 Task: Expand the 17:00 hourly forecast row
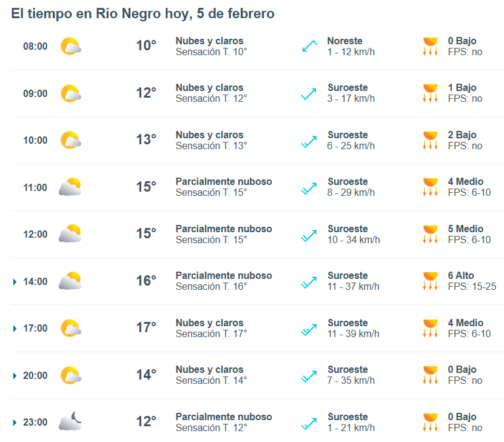pyautogui.click(x=15, y=329)
